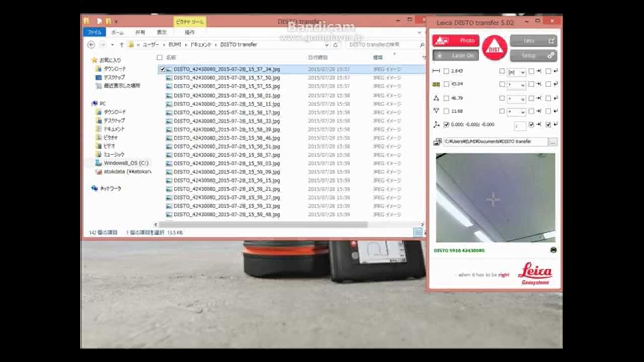Select the ピクチャ ツール contextual tab

coord(190,22)
